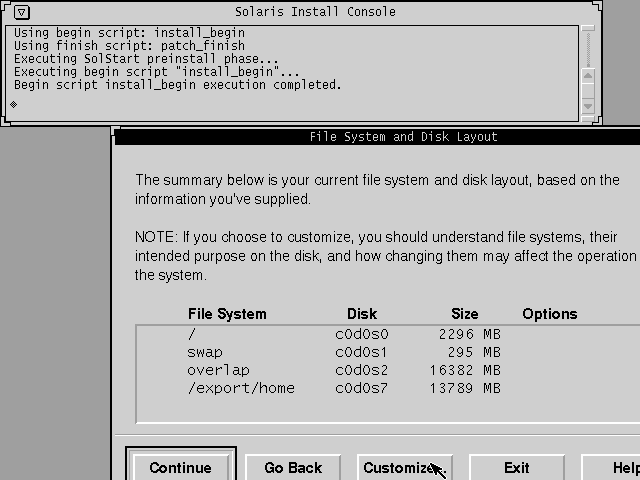Click the console text cursor marker
The height and width of the screenshot is (480, 640).
(x=13, y=104)
